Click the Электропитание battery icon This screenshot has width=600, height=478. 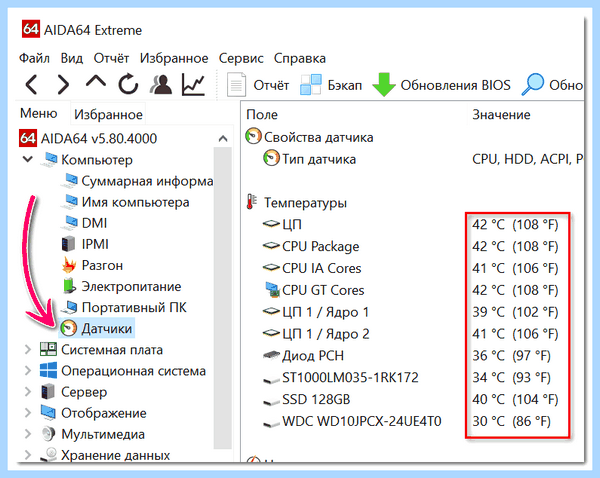click(69, 286)
